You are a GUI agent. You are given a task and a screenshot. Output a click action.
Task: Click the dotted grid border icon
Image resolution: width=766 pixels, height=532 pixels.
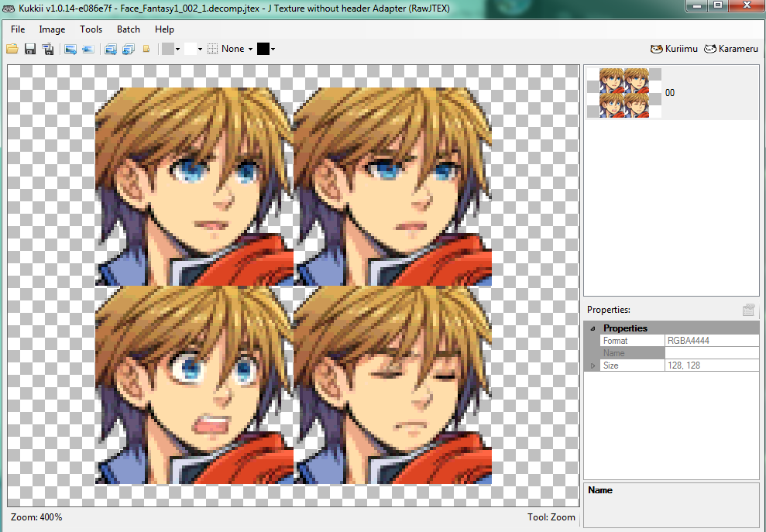[x=212, y=49]
